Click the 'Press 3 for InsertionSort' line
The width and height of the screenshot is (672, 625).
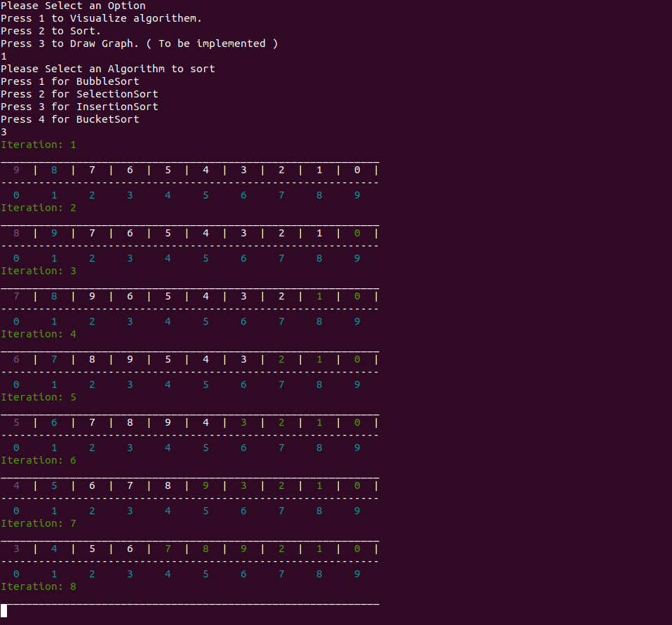(79, 107)
